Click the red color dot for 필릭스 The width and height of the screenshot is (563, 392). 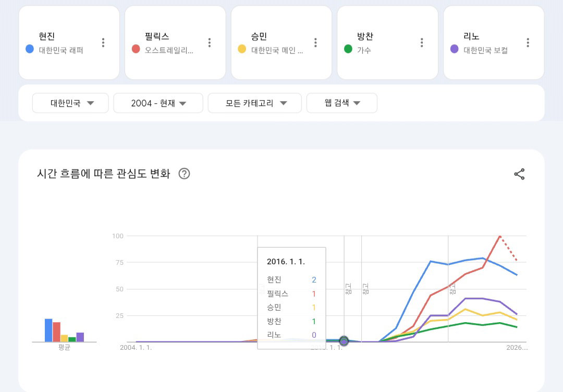pos(136,49)
